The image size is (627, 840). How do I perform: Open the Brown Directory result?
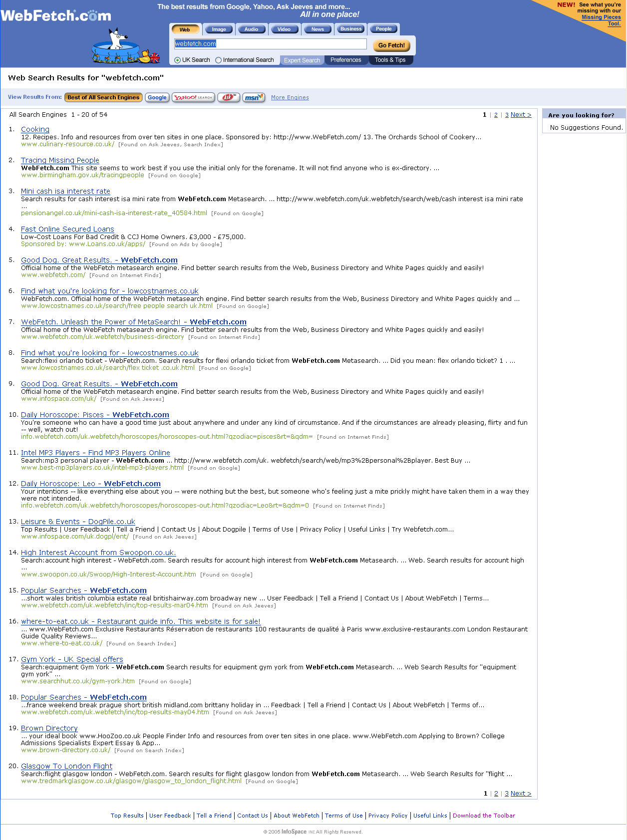point(49,728)
